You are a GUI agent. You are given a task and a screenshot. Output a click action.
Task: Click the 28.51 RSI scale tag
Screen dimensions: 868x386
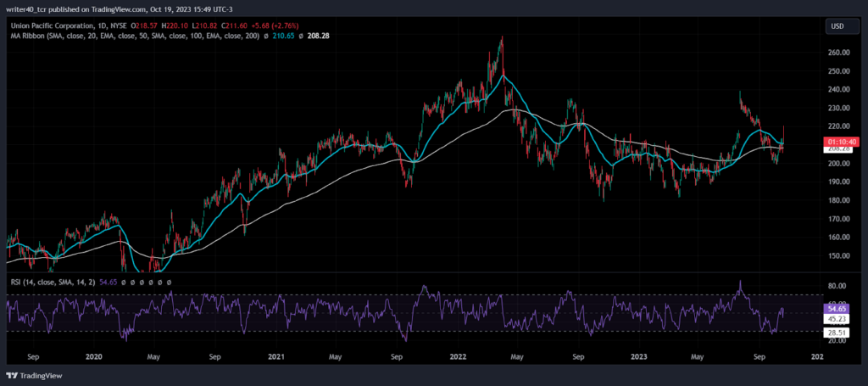[x=835, y=332]
